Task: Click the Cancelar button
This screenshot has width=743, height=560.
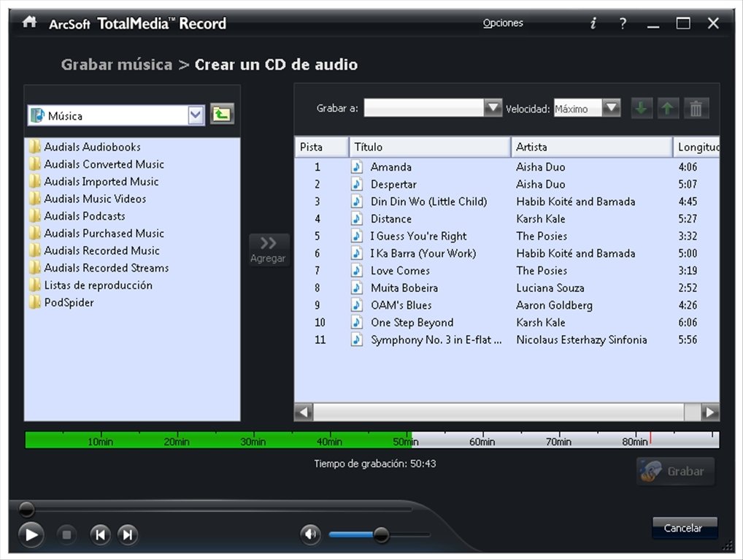Action: coord(684,528)
